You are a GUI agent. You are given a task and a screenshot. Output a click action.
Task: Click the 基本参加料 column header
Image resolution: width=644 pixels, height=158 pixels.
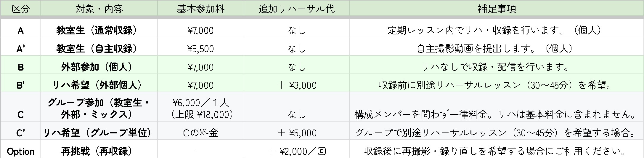200,9
